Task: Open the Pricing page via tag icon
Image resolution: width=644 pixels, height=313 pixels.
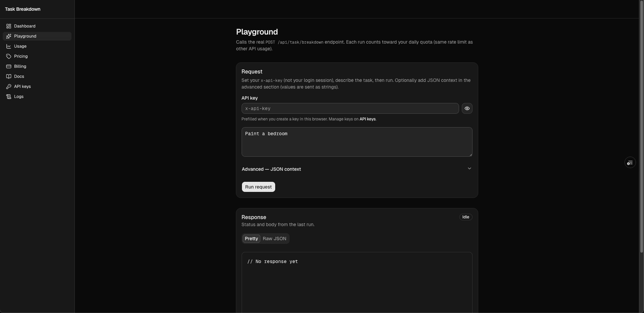Action: pos(21,56)
